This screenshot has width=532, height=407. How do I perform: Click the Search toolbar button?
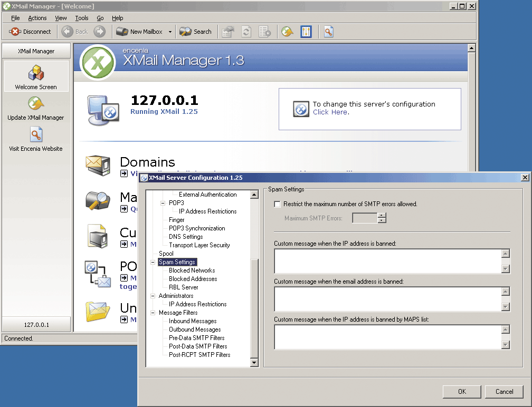click(195, 32)
